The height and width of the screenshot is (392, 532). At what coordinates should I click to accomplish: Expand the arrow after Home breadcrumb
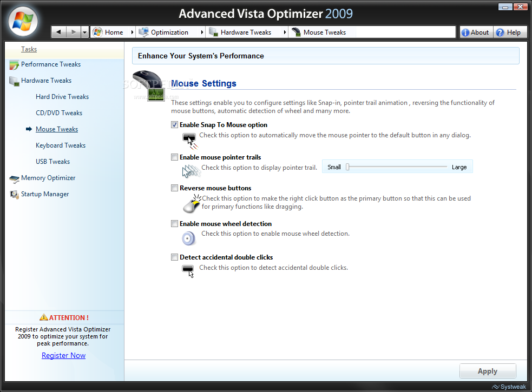(x=132, y=32)
